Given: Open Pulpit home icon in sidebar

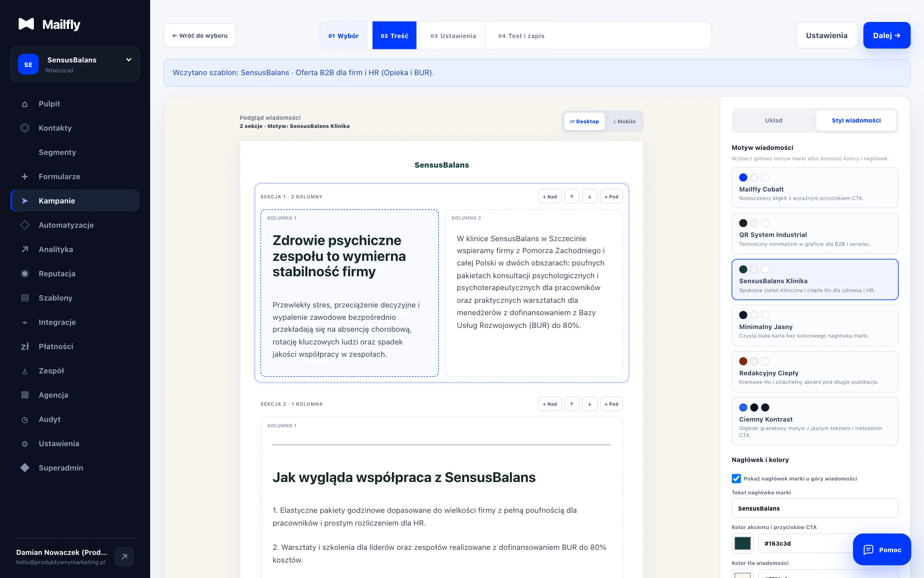Looking at the screenshot, I should point(25,104).
